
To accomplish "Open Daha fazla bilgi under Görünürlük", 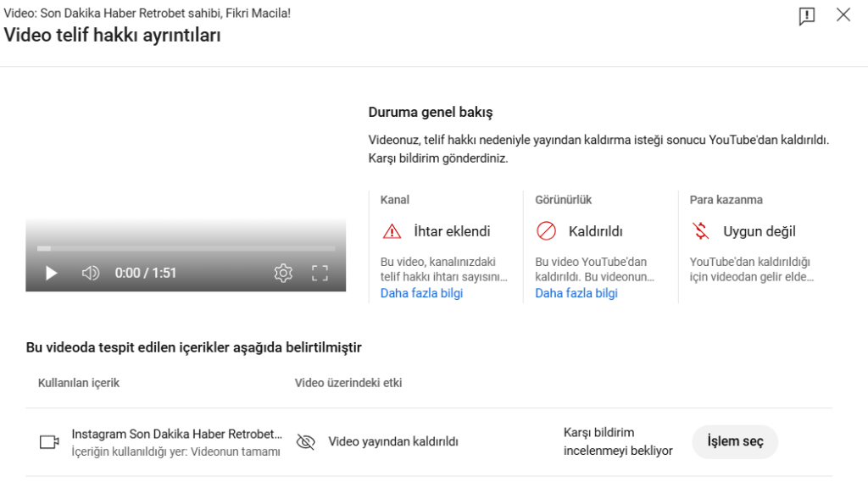I will coord(576,293).
